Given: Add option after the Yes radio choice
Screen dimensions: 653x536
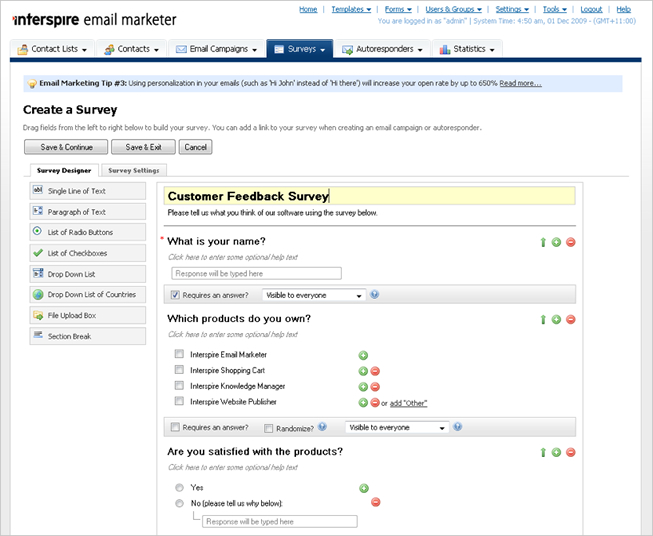Looking at the screenshot, I should [364, 488].
